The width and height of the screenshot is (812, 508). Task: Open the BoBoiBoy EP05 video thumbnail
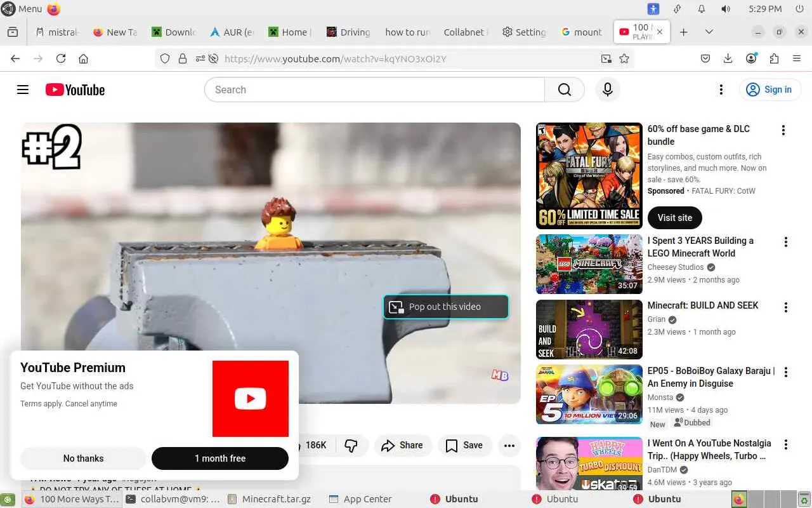pos(589,394)
